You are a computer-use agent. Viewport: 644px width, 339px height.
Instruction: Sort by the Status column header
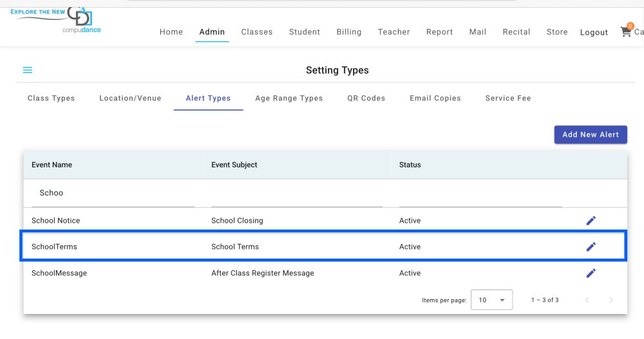[x=410, y=165]
